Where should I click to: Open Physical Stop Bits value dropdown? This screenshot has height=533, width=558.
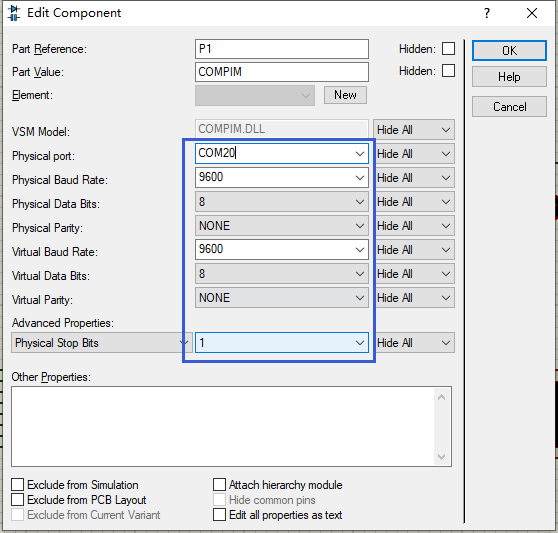tap(281, 343)
